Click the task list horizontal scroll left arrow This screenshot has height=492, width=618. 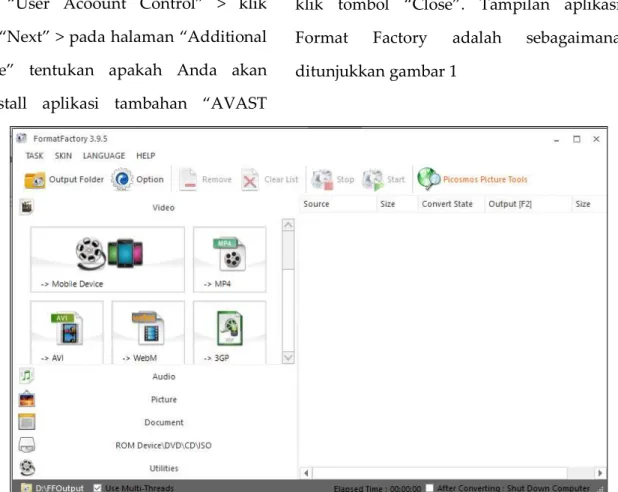pyautogui.click(x=306, y=473)
